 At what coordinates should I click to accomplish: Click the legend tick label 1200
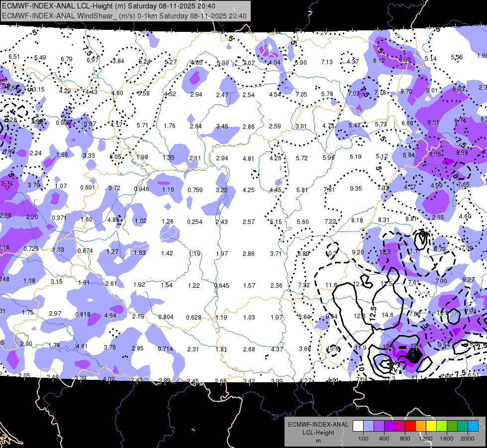tap(425, 439)
